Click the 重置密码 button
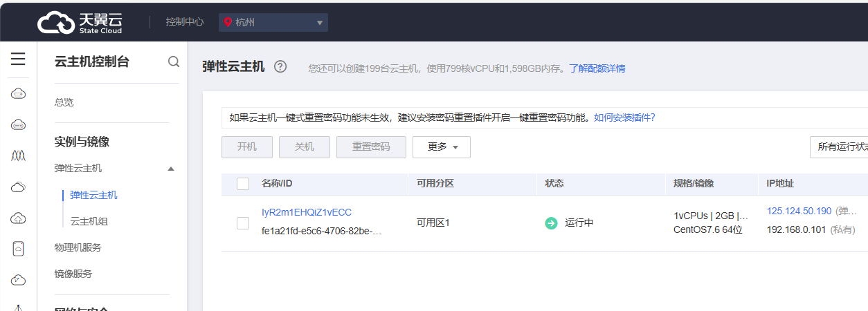The image size is (868, 311). coord(371,147)
